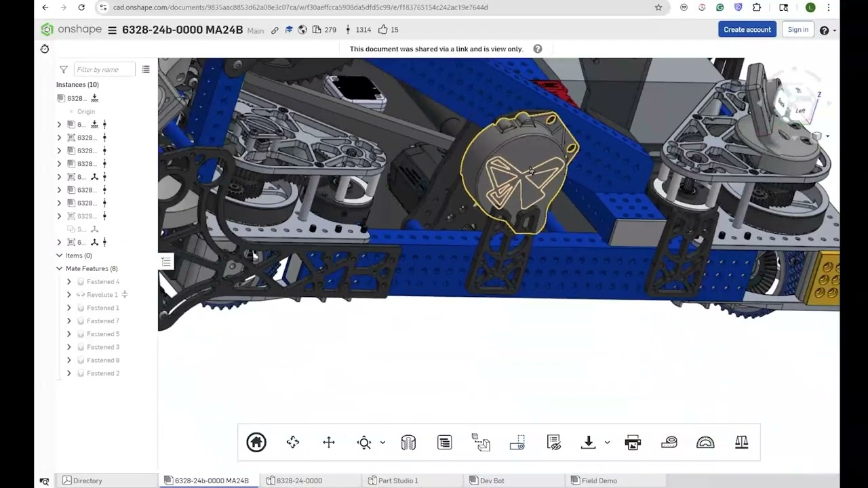Open the download options dropdown arrow
The width and height of the screenshot is (868, 488).
[x=607, y=443]
